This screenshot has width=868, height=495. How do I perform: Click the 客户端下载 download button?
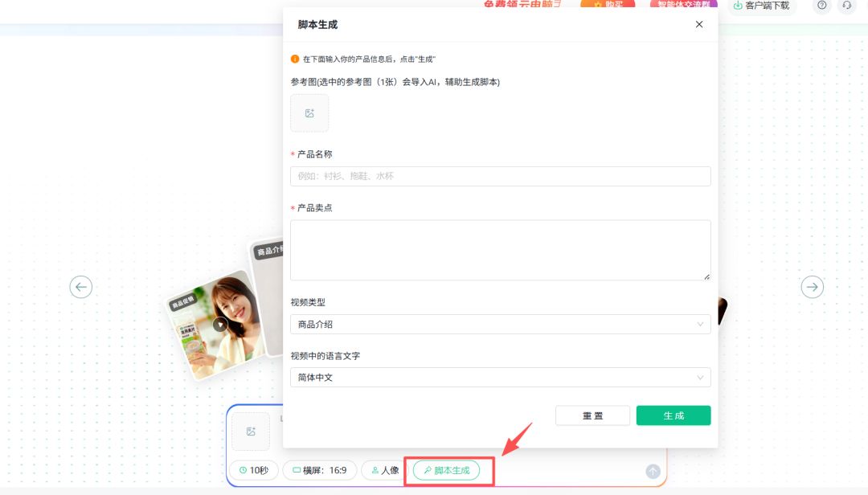tap(761, 6)
